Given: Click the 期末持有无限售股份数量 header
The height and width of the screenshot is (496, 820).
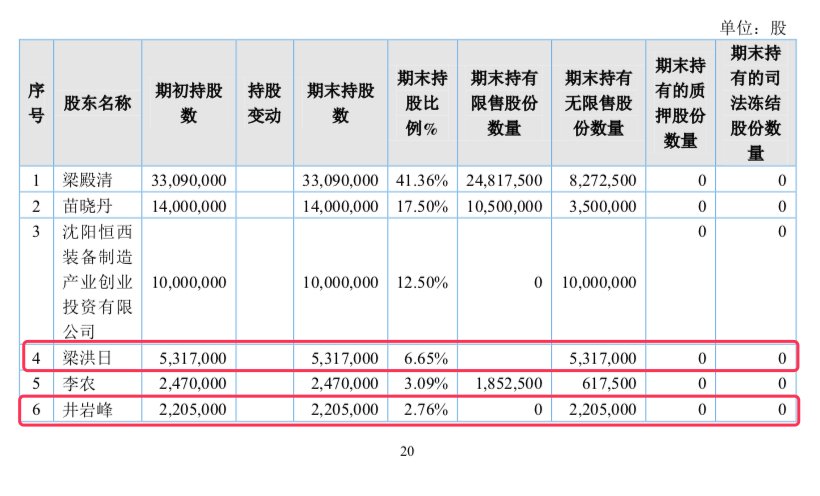Looking at the screenshot, I should (x=598, y=103).
